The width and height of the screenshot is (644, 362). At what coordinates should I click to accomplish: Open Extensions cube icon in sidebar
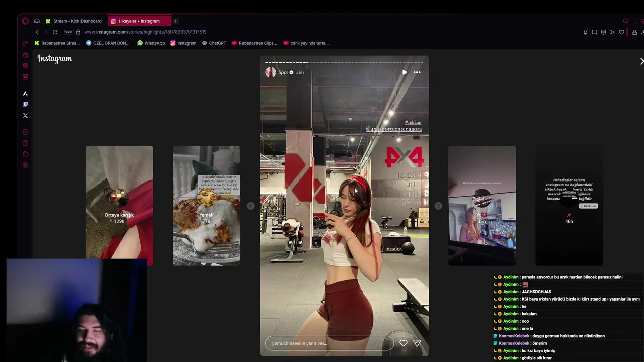coord(25,154)
